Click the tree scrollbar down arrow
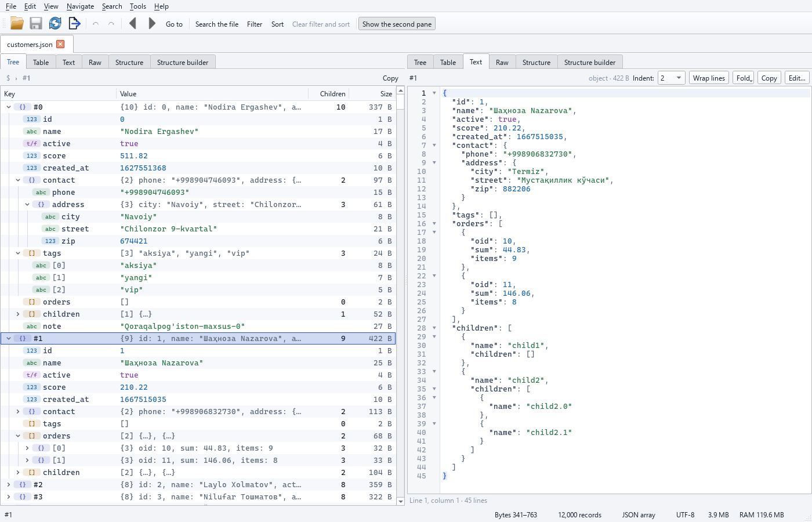Image resolution: width=812 pixels, height=522 pixels. (400, 501)
